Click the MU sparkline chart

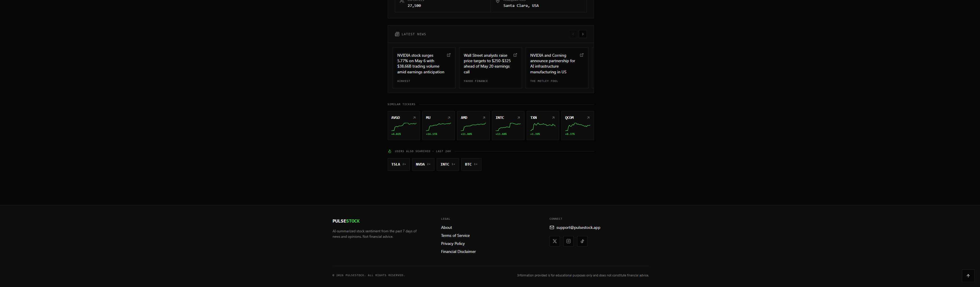coord(438,127)
